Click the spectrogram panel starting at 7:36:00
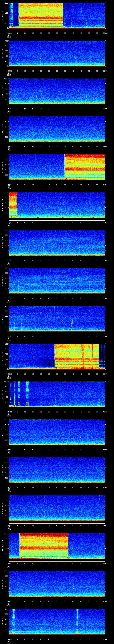 tap(57, 281)
